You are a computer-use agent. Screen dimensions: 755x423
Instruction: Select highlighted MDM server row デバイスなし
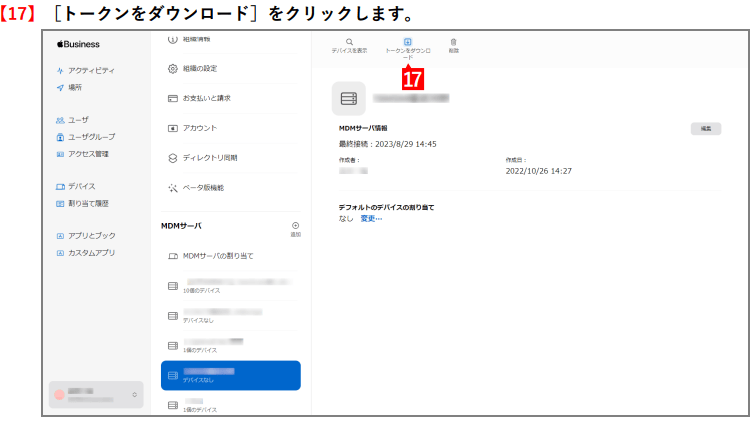(231, 375)
